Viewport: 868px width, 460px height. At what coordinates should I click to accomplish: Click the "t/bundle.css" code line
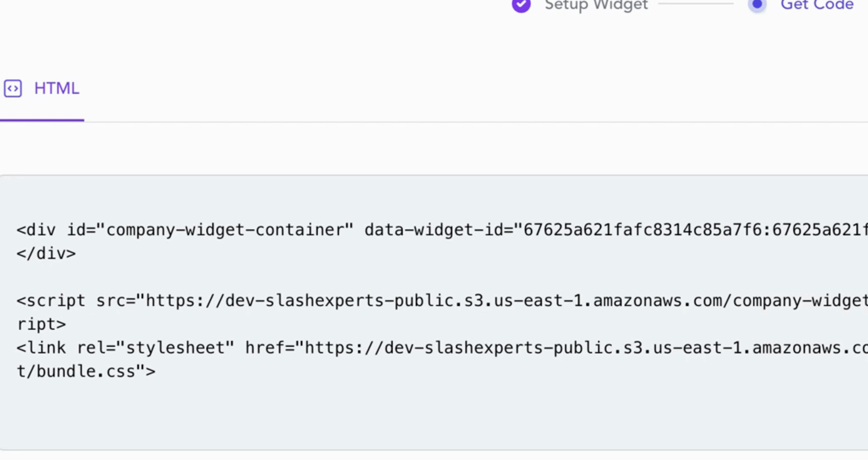click(86, 371)
